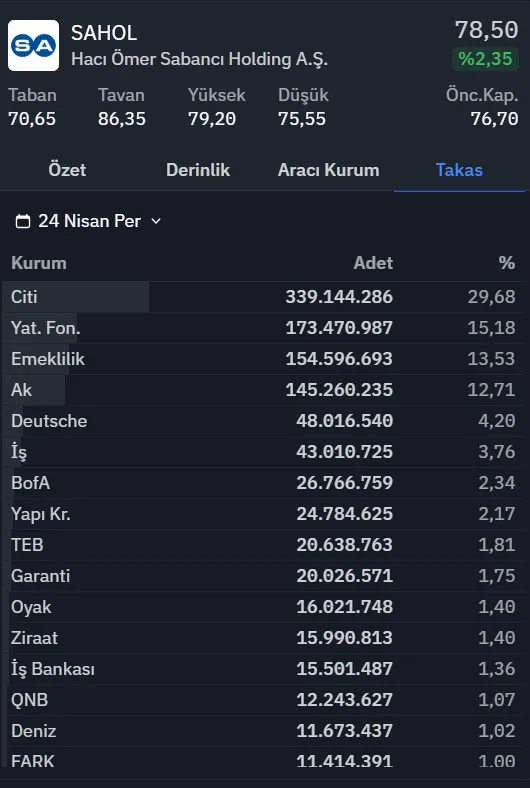
Task: Open the 24 Nisan Per date selector
Action: point(88,221)
